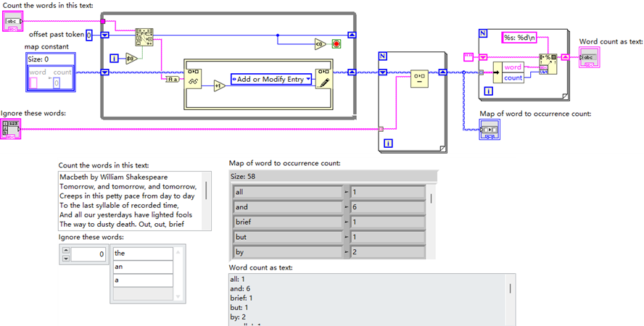This screenshot has height=326, width=644.
Task: Click scrollbar of Count the words text box
Action: point(206,201)
